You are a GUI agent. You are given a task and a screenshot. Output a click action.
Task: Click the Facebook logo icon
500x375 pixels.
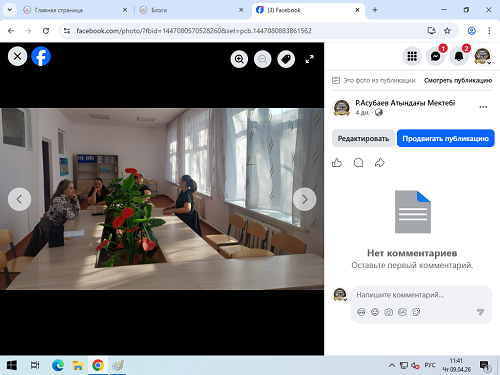(41, 56)
